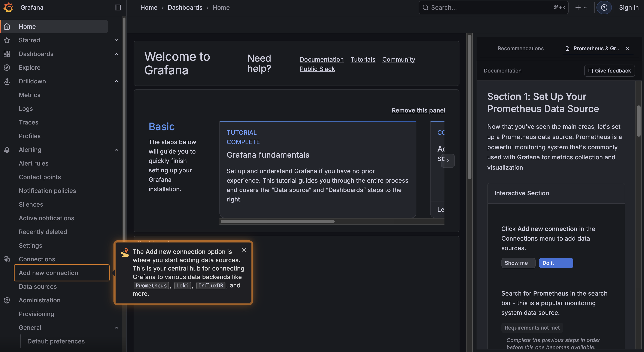Collapse the Alerting section chevron

(x=116, y=149)
